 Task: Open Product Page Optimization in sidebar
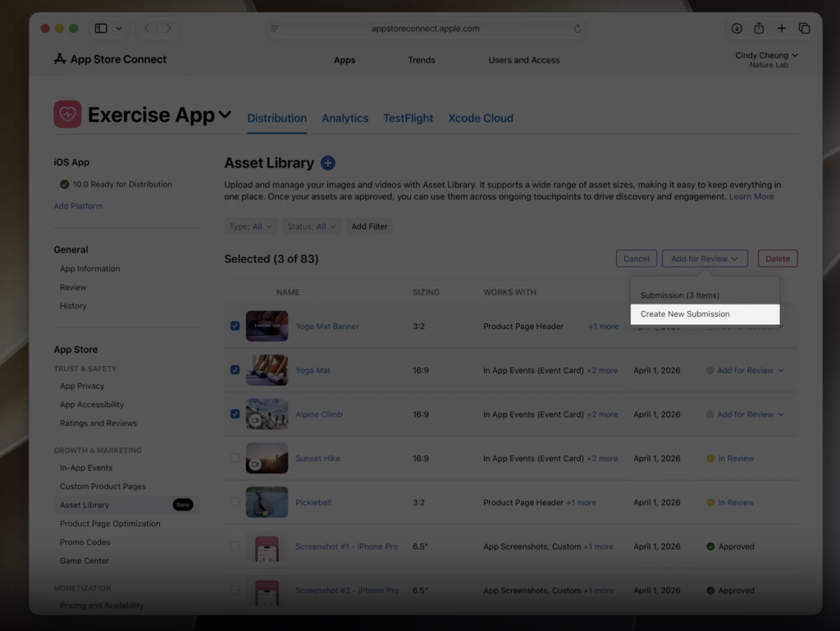click(x=110, y=524)
